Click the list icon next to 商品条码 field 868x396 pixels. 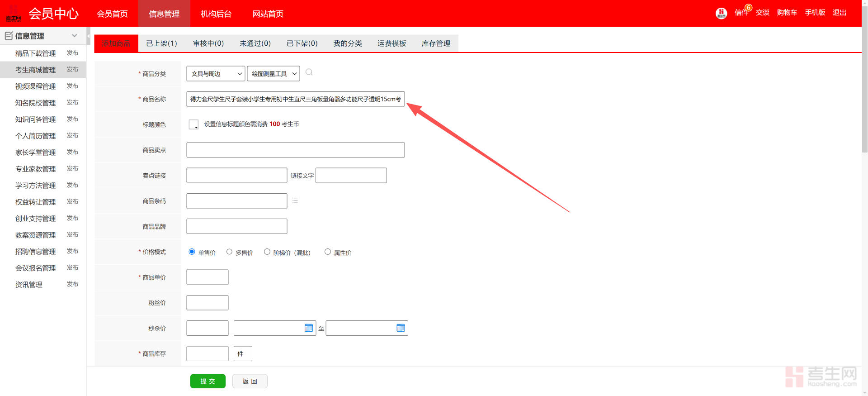click(x=295, y=200)
